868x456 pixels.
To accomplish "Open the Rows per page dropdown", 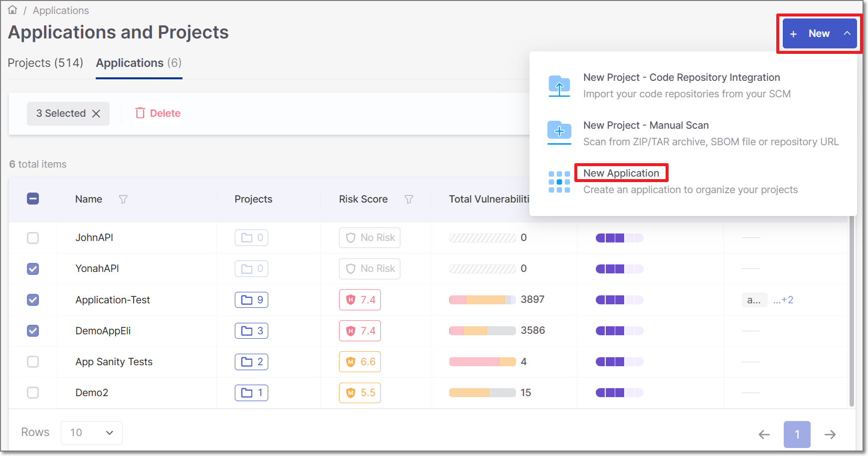I will point(91,432).
